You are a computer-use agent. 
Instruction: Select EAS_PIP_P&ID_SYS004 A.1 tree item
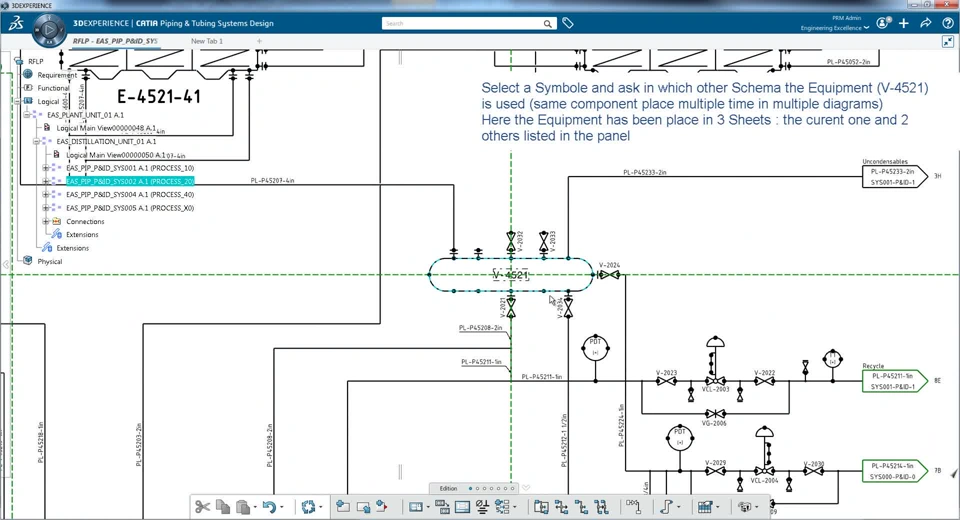(130, 195)
